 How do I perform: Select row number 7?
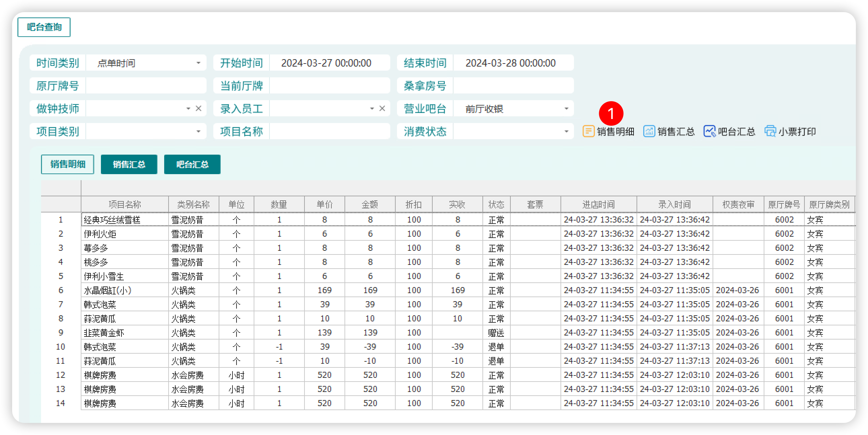61,304
